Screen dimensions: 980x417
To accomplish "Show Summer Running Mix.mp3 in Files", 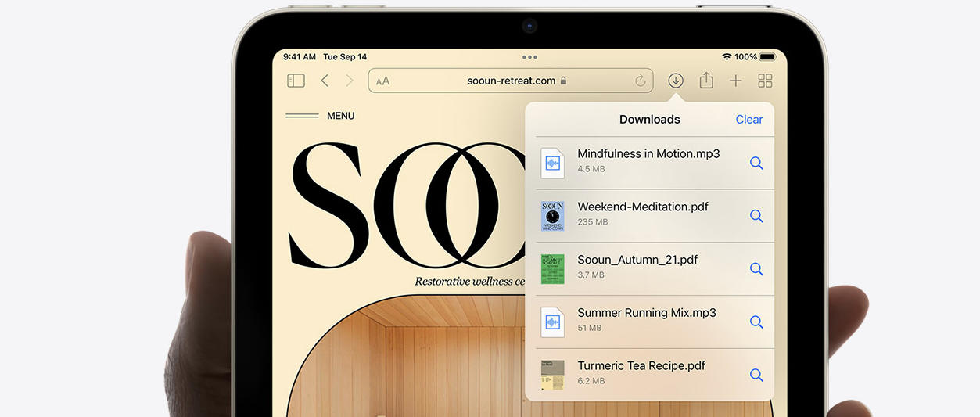I will point(756,322).
